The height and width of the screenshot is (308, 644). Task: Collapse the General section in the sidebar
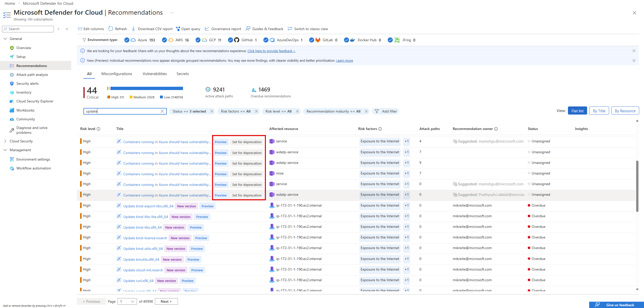[5, 38]
